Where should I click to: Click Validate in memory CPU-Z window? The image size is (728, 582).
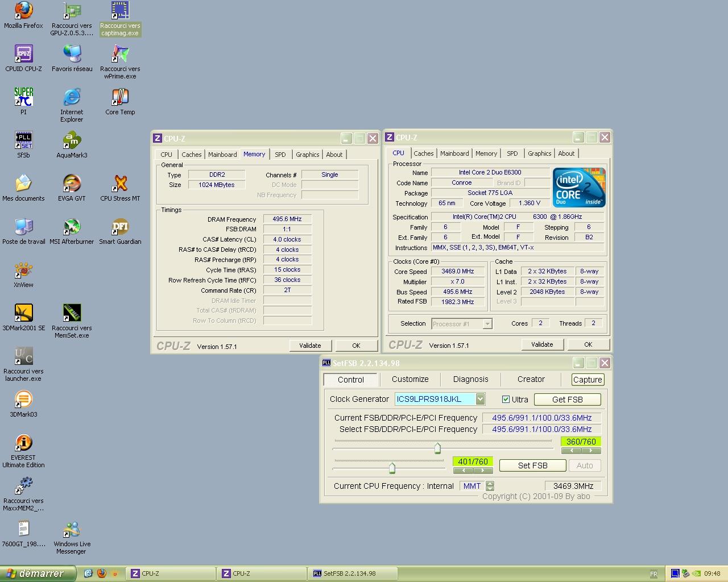coord(310,346)
